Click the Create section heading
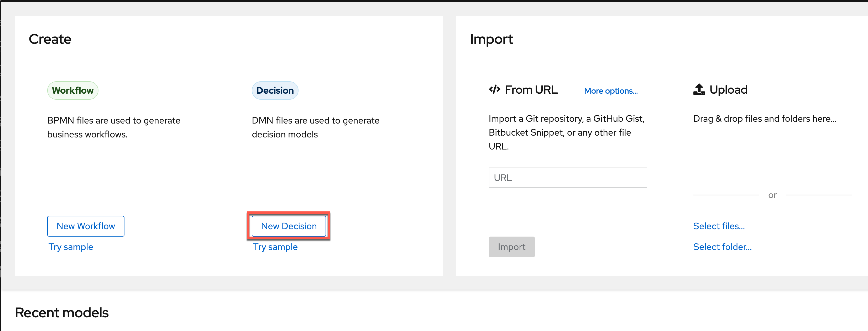The width and height of the screenshot is (868, 331). point(50,39)
